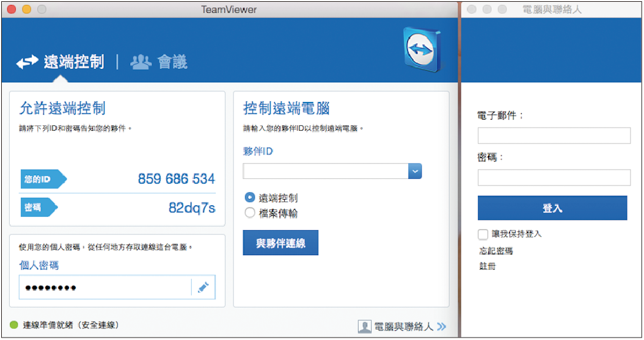
Task: Click the meeting people icon
Action: click(141, 62)
